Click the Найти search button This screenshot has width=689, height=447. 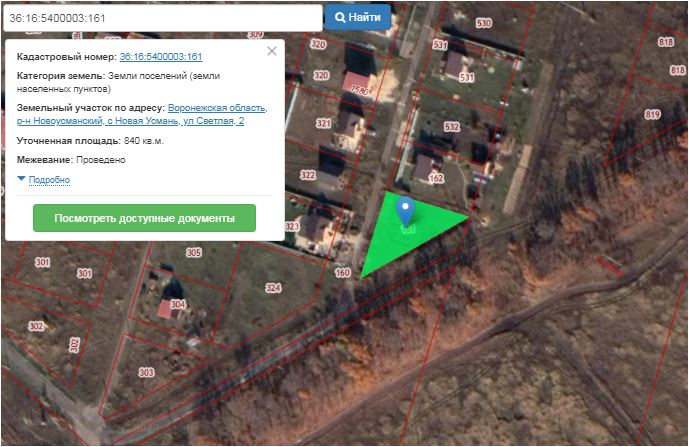358,17
